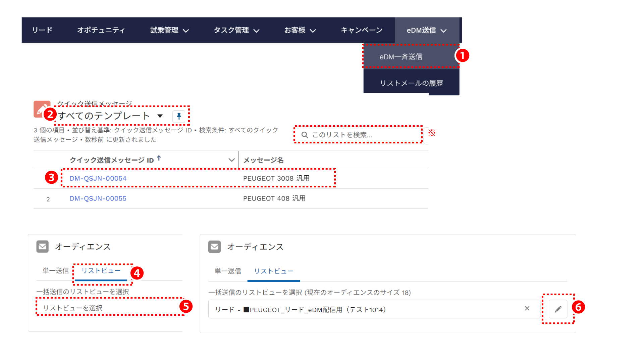Click the pin list view icon
The image size is (644, 352).
pos(179,116)
